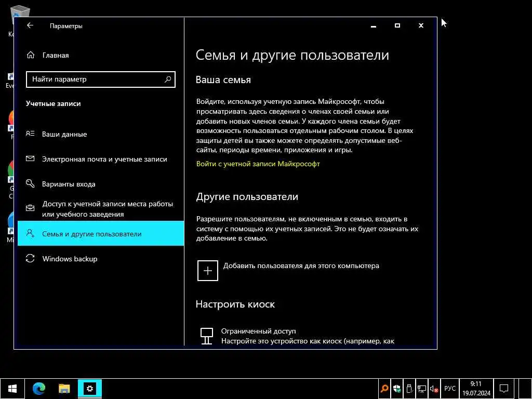Switch input language via РУС indicator

450,389
